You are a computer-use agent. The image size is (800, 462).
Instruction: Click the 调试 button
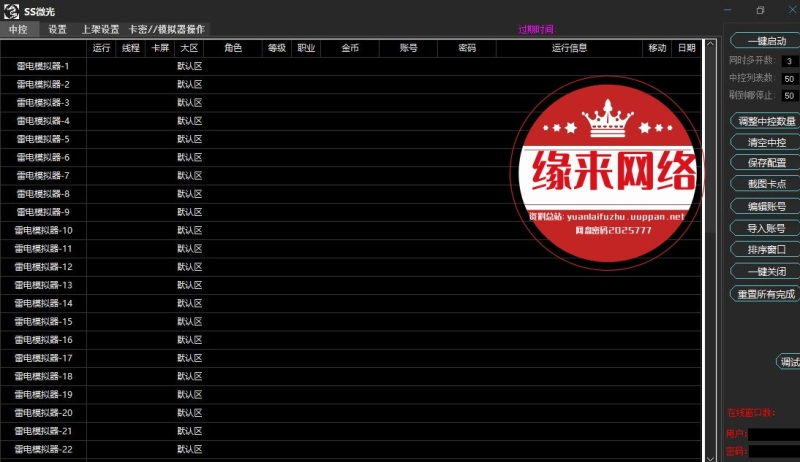pos(789,362)
